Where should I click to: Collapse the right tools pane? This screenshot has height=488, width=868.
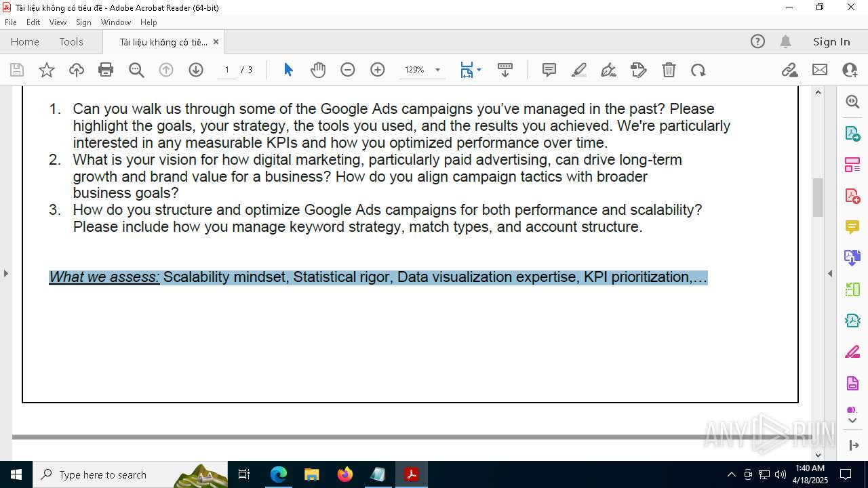[830, 273]
